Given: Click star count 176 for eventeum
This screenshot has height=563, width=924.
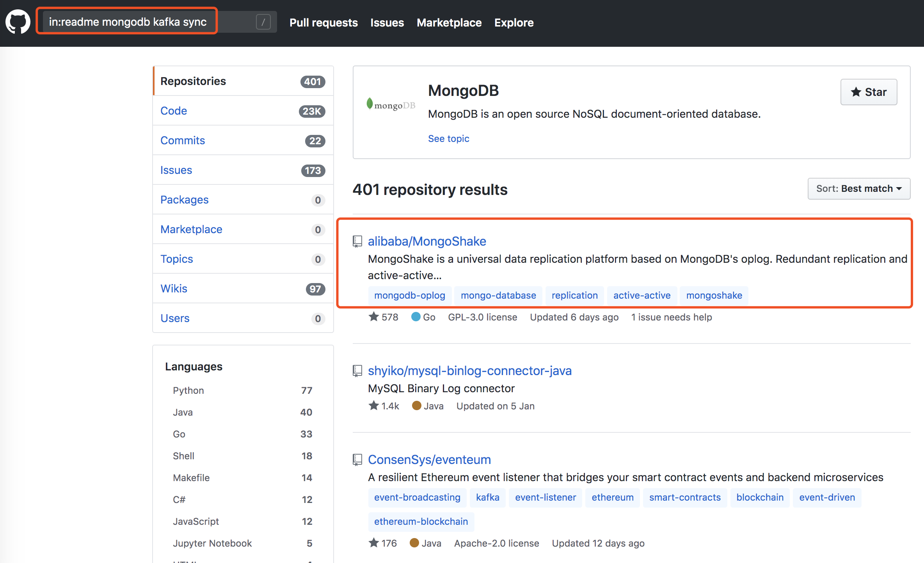Looking at the screenshot, I should click(x=383, y=543).
